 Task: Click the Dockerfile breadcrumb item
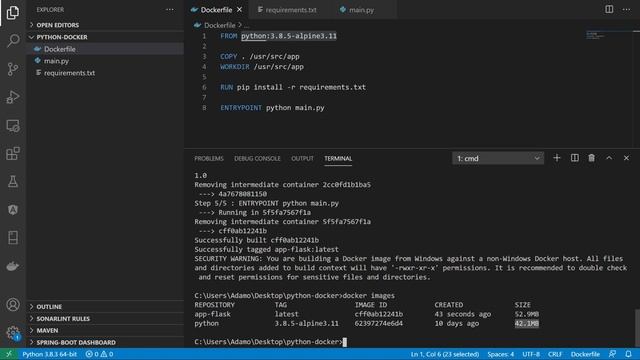[219, 25]
